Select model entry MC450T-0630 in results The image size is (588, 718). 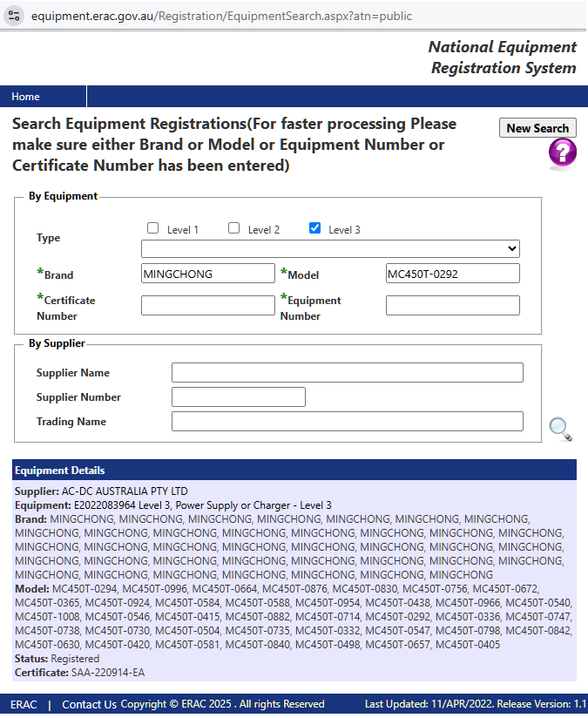[x=47, y=644]
